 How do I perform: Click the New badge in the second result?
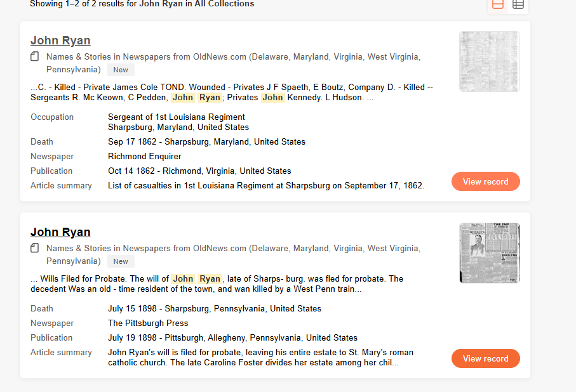[121, 261]
